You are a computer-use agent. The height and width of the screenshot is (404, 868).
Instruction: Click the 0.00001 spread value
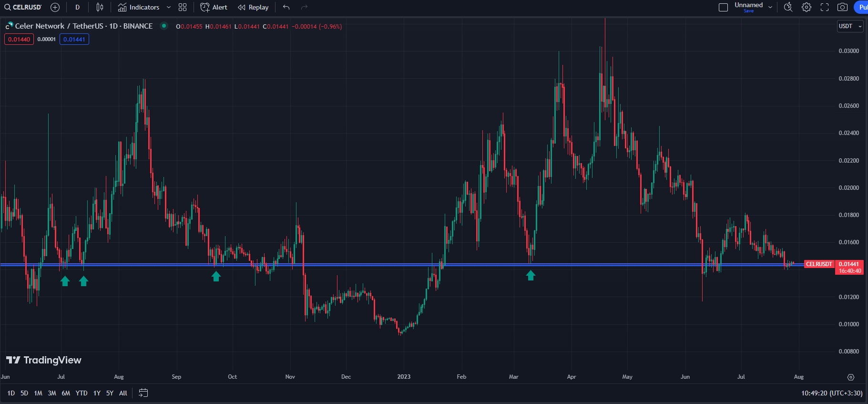pyautogui.click(x=47, y=39)
